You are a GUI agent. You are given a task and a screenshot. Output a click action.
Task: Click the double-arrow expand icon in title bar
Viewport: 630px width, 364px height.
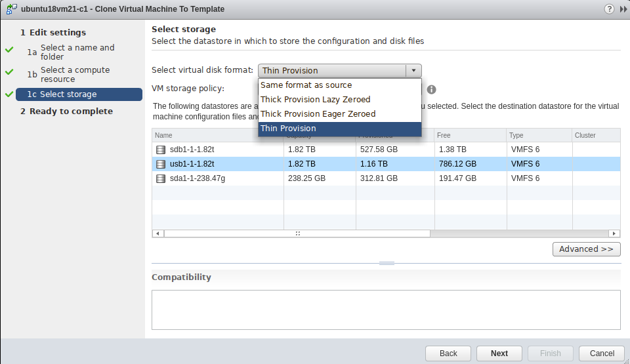pyautogui.click(x=623, y=9)
